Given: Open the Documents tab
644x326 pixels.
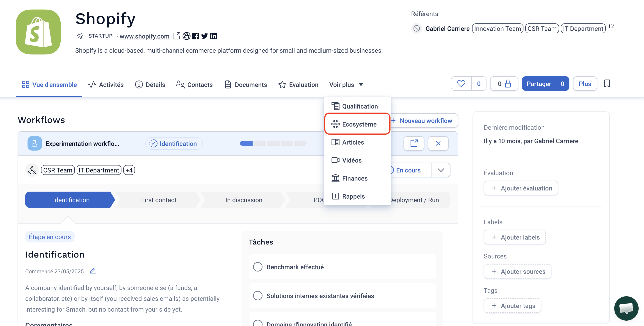Looking at the screenshot, I should [x=246, y=85].
